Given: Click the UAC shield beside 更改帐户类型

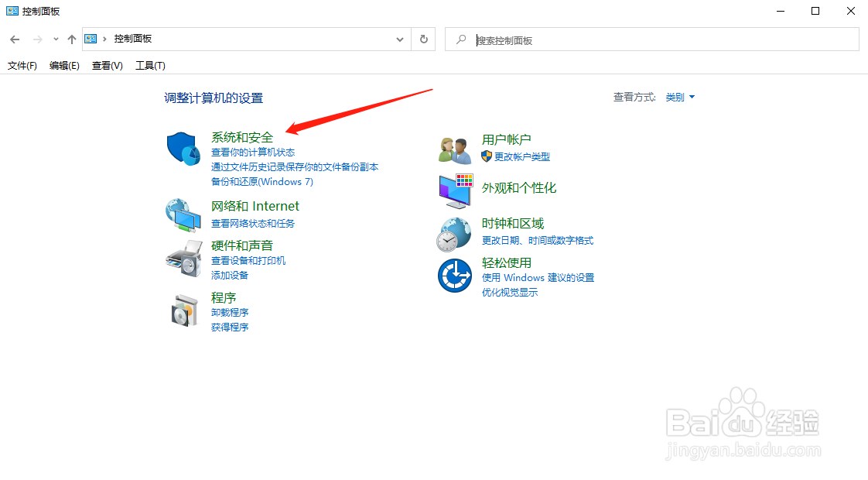Looking at the screenshot, I should pyautogui.click(x=487, y=156).
